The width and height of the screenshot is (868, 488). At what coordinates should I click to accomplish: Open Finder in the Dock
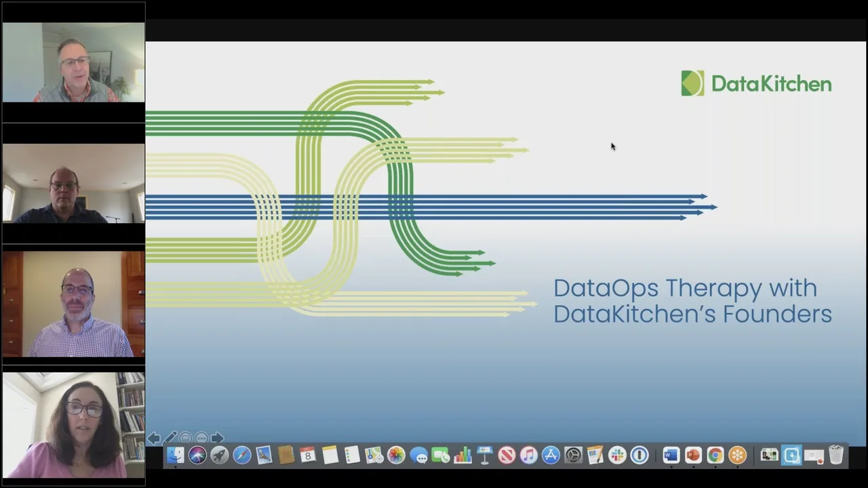point(175,455)
